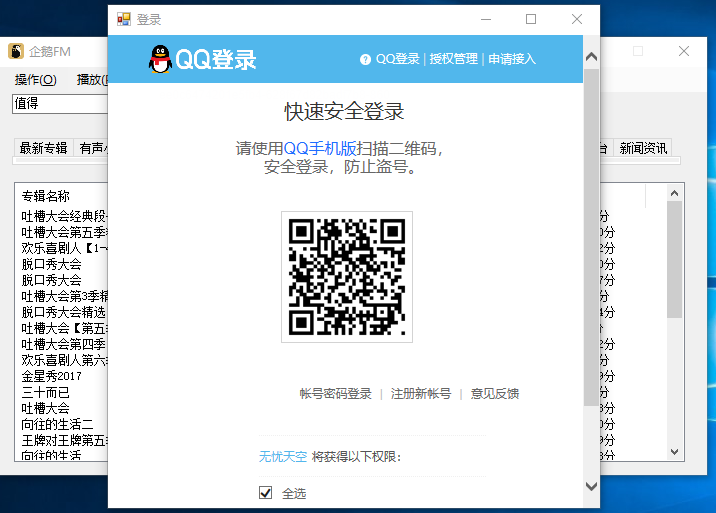Select album 三十而已

(45, 392)
